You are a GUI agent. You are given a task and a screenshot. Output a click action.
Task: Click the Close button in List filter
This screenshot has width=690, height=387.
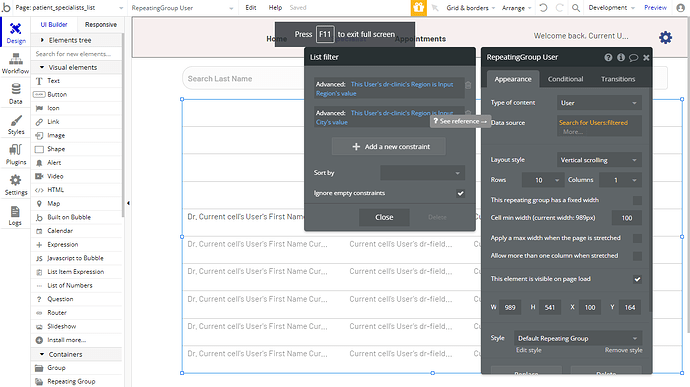pos(384,217)
